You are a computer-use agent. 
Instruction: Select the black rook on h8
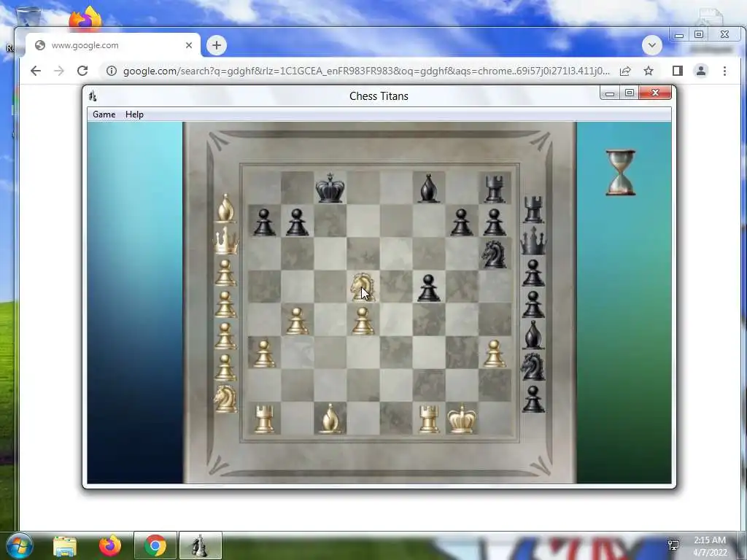coord(495,189)
